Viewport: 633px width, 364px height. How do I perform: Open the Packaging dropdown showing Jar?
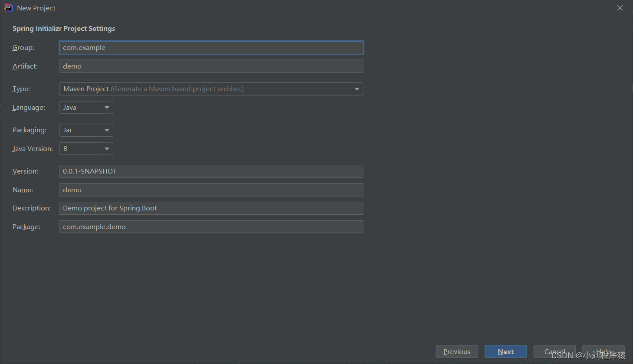coord(86,130)
